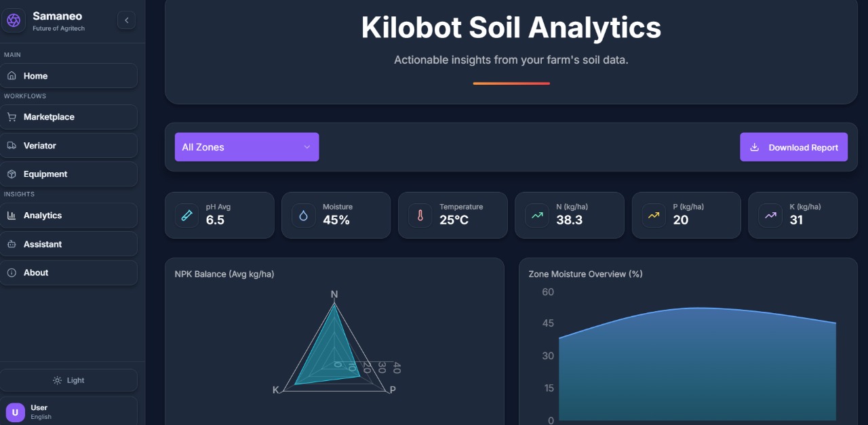Click the pH Avg test tube icon
The height and width of the screenshot is (425, 868).
pos(186,216)
